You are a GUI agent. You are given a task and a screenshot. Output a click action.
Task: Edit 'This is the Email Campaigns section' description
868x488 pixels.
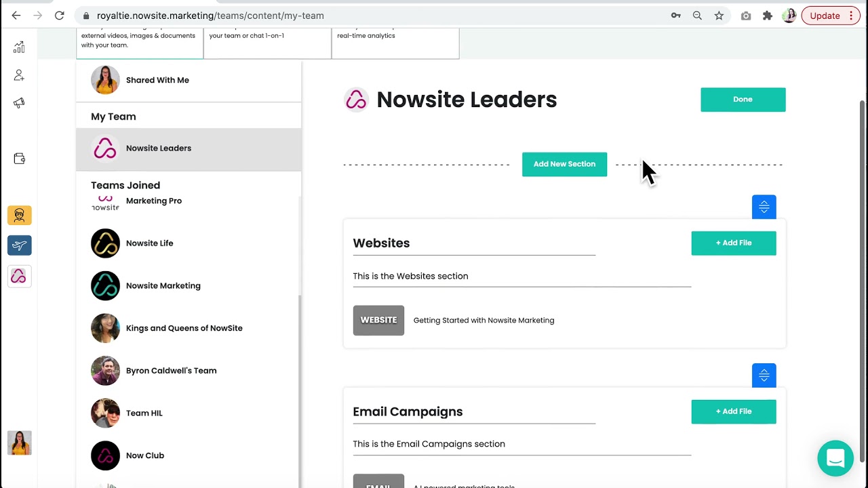coord(521,445)
